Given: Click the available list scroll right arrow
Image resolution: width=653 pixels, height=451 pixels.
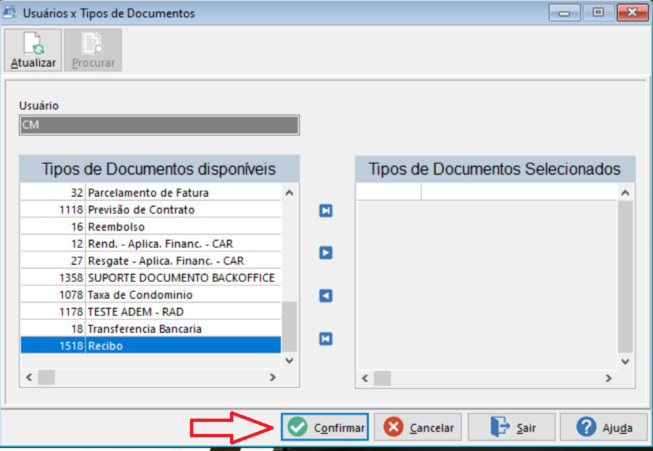Looking at the screenshot, I should (273, 378).
